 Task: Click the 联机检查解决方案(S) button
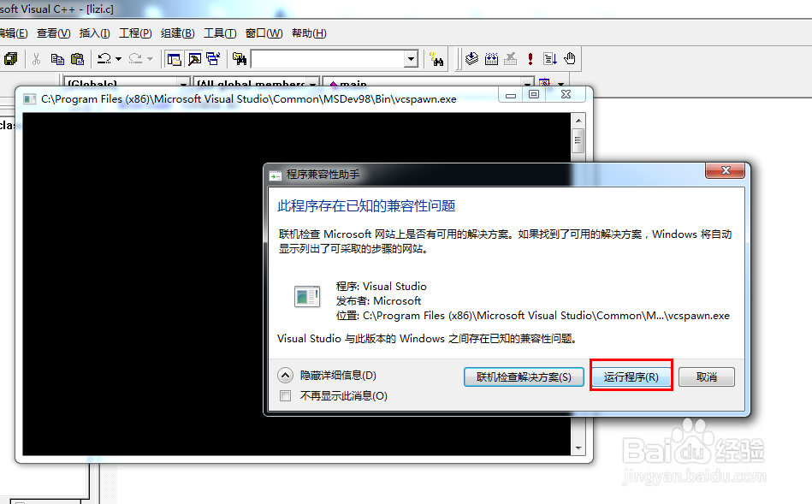(x=524, y=377)
